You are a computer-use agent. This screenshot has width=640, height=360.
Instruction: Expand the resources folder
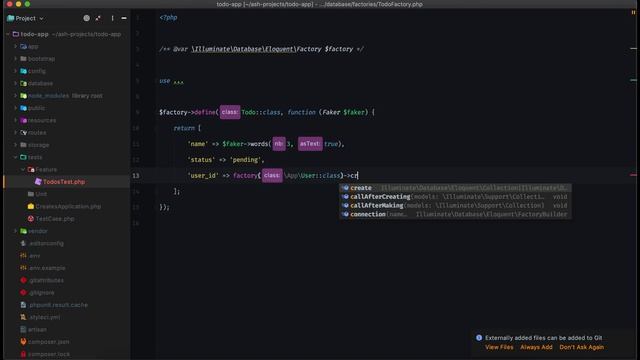point(16,120)
